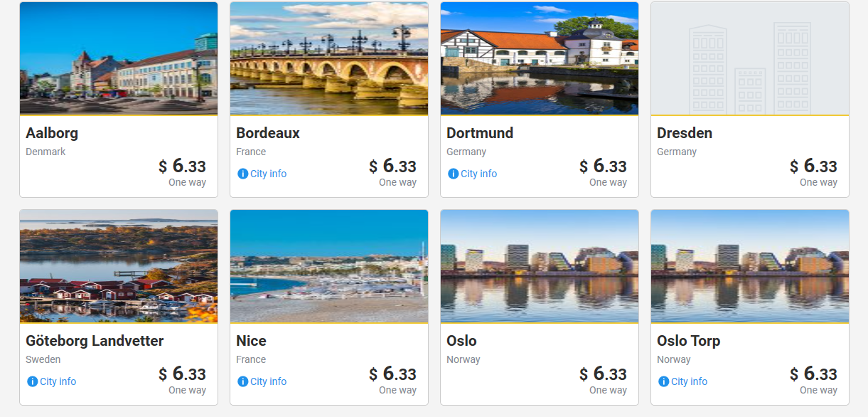
Task: Open the Oslo skyline photo
Action: tap(540, 266)
